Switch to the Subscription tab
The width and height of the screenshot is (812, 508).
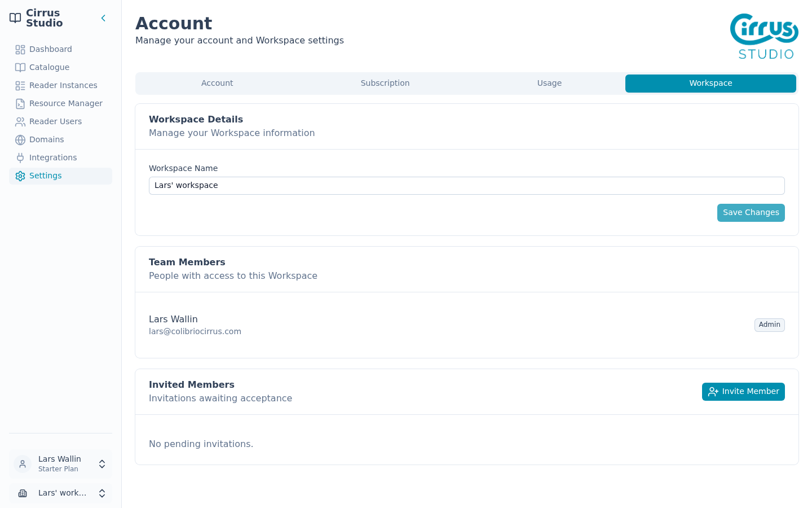point(385,84)
